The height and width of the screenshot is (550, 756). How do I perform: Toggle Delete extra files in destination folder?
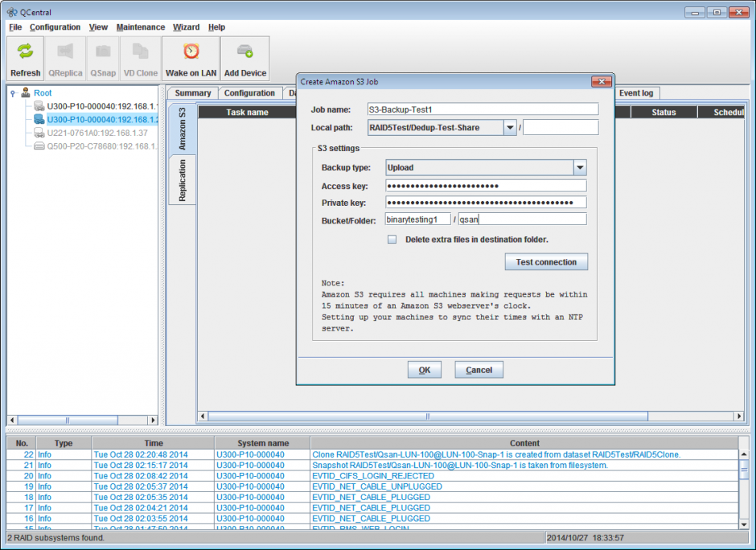(392, 239)
